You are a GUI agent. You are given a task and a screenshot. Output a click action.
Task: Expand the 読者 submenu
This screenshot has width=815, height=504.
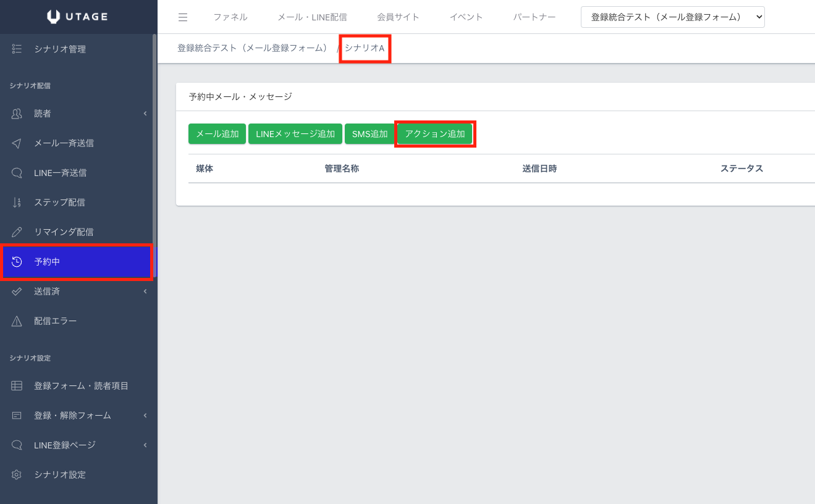coord(145,114)
